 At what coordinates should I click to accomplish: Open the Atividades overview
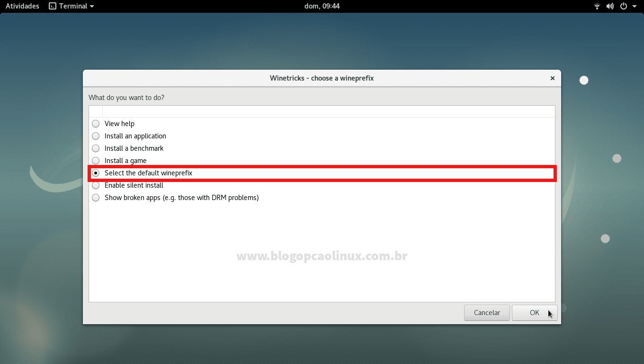[22, 6]
